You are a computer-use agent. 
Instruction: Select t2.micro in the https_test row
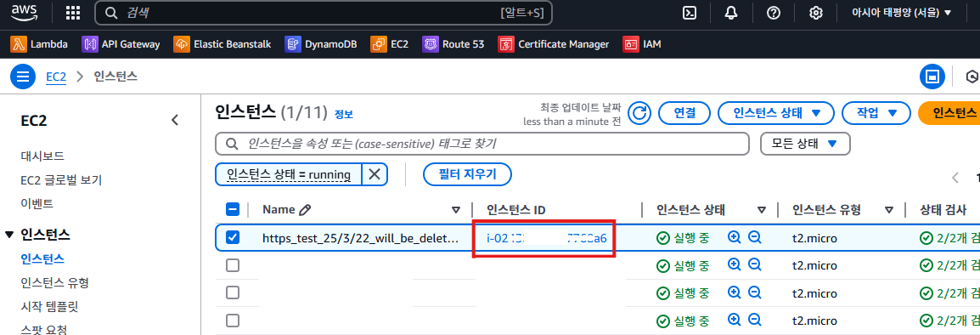coord(814,238)
